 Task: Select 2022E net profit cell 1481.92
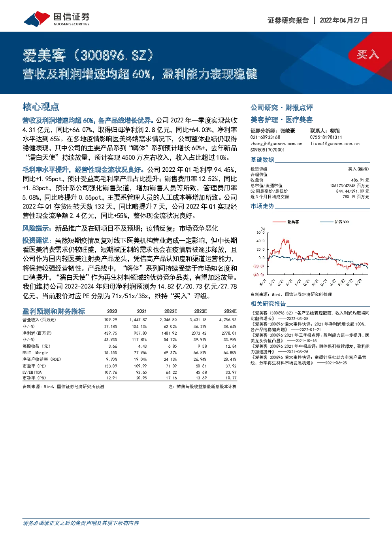pyautogui.click(x=169, y=333)
